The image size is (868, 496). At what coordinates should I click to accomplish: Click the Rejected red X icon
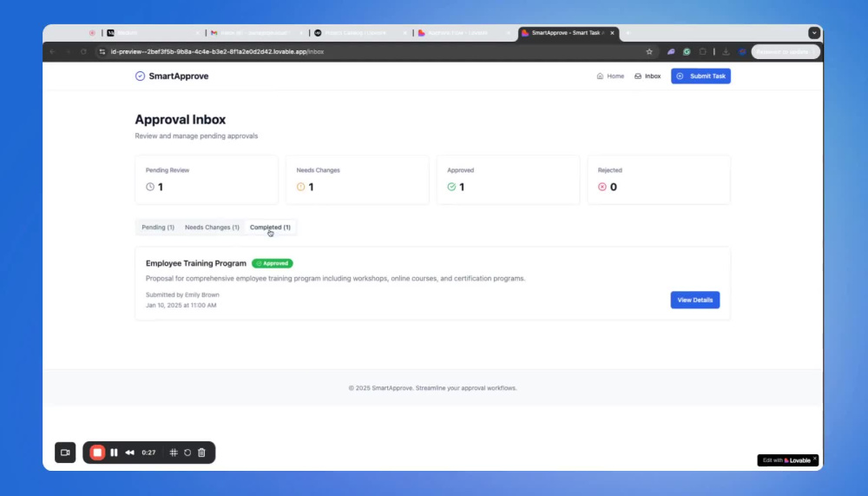tap(602, 187)
